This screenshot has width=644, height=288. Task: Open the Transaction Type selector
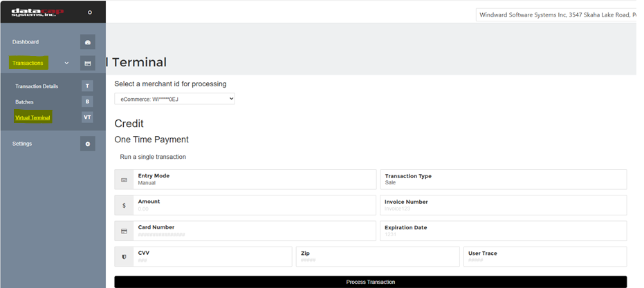(504, 180)
